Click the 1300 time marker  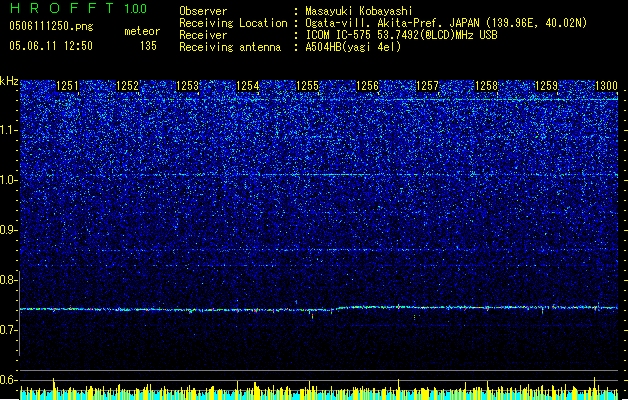coord(606,86)
